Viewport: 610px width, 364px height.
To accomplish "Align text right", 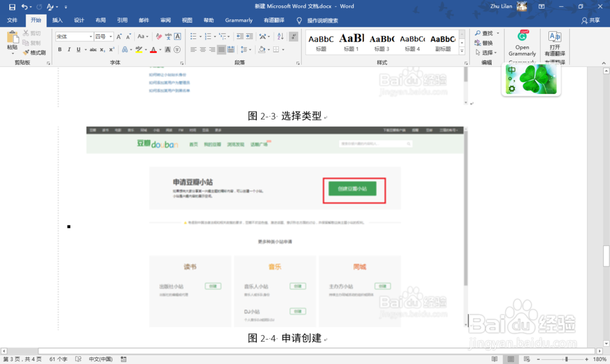I will (x=212, y=49).
